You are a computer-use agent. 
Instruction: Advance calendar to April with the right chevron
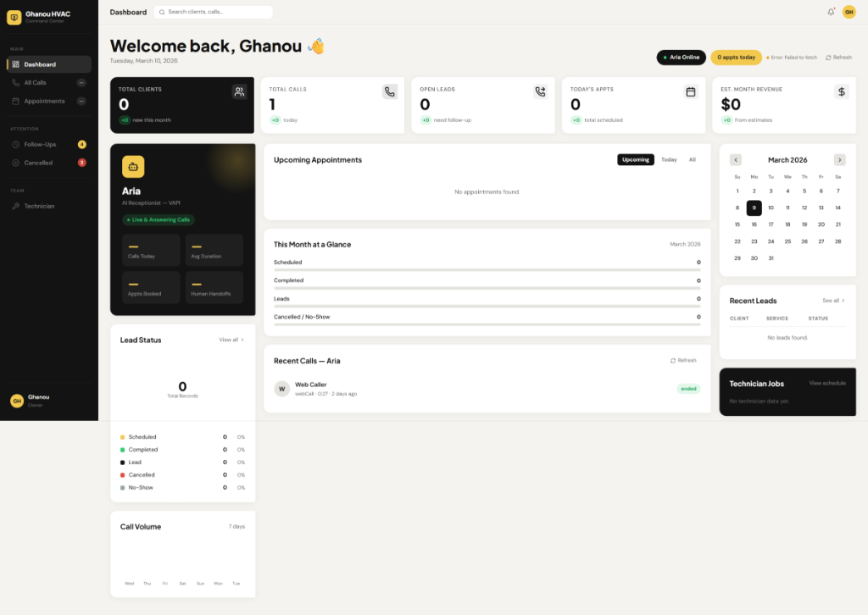(x=839, y=159)
